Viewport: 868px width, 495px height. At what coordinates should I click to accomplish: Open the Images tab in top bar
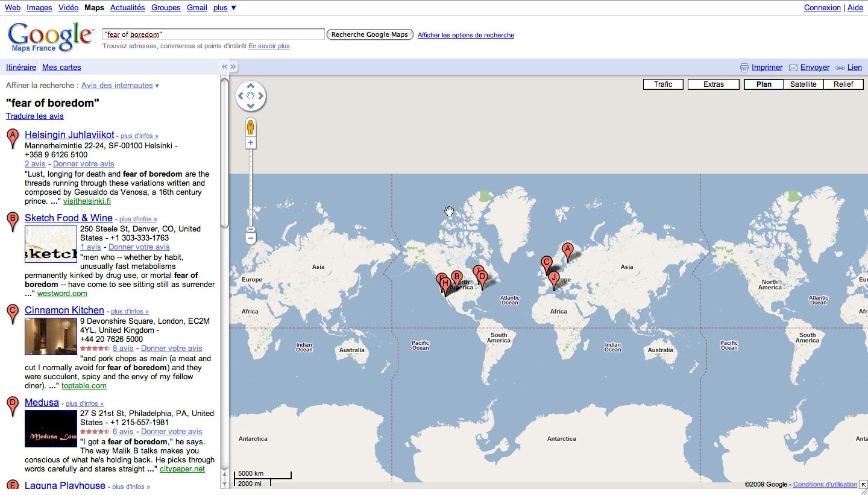click(39, 8)
